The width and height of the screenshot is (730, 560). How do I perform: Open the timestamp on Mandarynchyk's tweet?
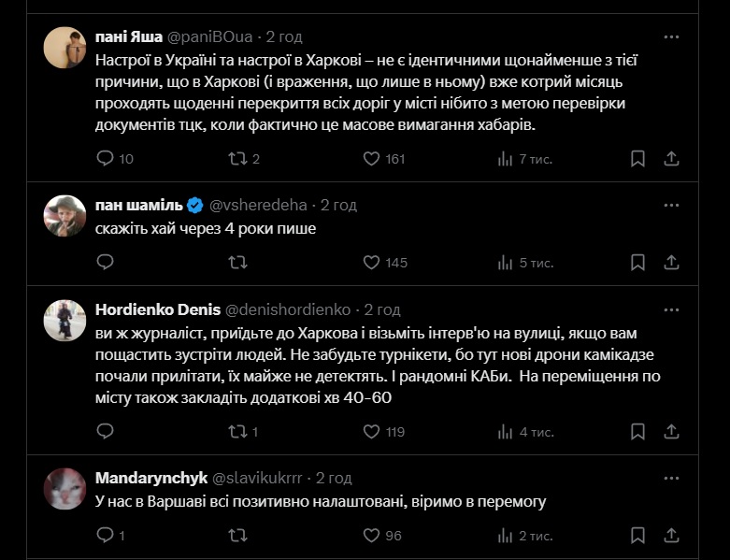point(334,478)
